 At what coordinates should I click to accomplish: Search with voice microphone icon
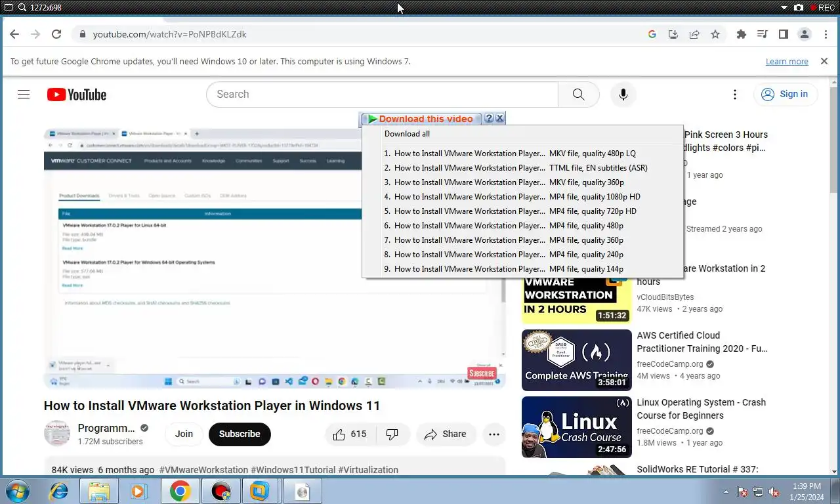[623, 94]
